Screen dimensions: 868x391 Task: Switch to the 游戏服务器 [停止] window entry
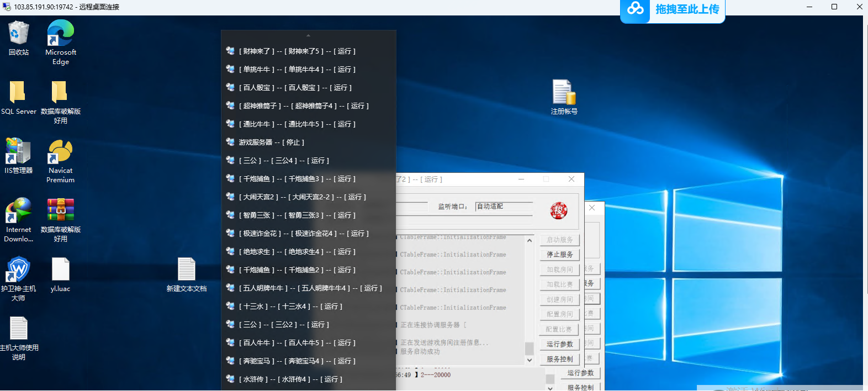[x=271, y=142]
